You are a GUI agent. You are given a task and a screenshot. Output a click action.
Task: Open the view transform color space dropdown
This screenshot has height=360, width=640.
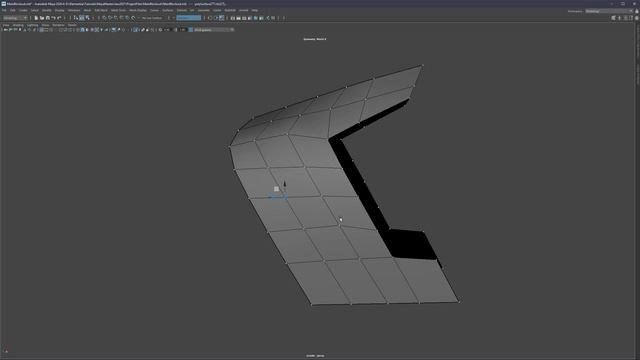click(x=213, y=30)
